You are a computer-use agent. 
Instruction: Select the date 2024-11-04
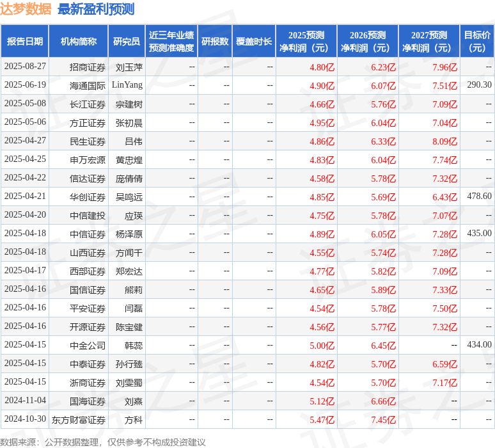pyautogui.click(x=25, y=400)
